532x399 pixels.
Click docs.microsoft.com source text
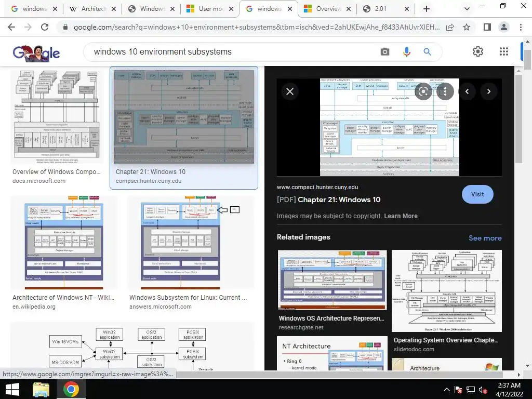pos(39,181)
